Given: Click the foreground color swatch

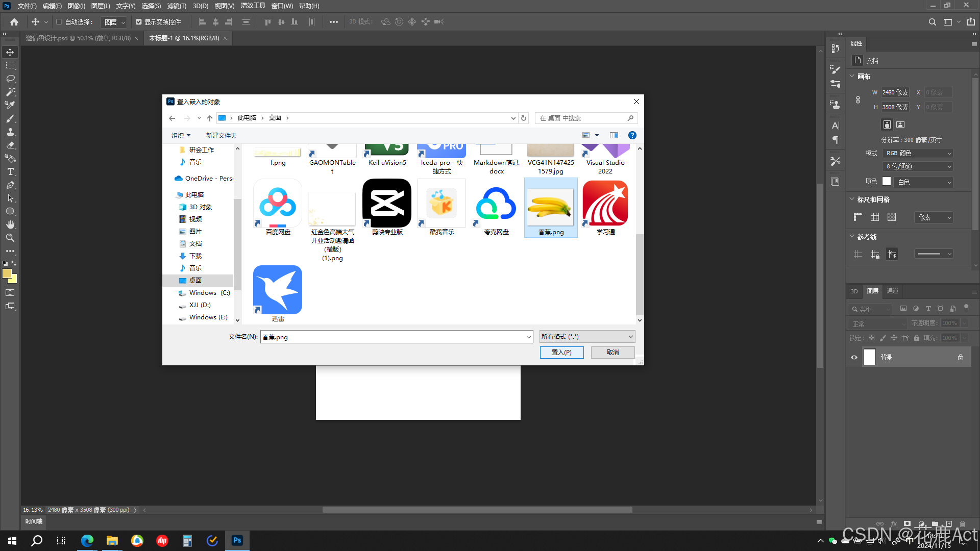Looking at the screenshot, I should 7,273.
